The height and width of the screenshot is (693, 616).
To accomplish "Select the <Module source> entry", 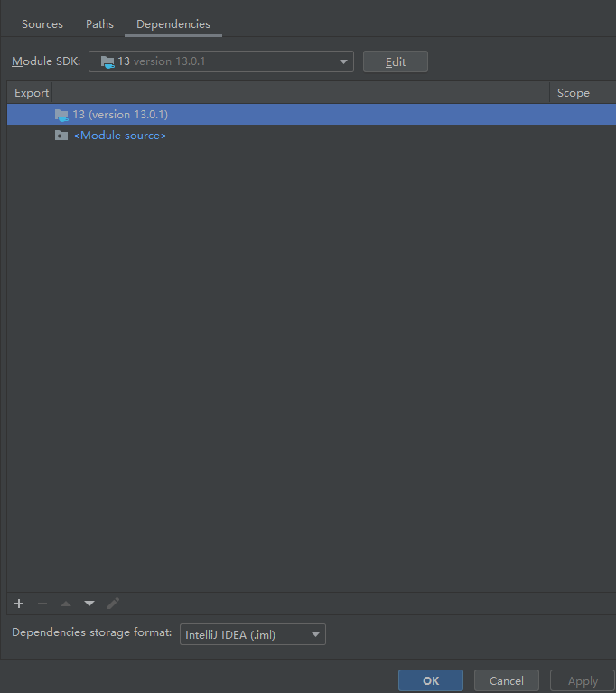I will coord(120,136).
